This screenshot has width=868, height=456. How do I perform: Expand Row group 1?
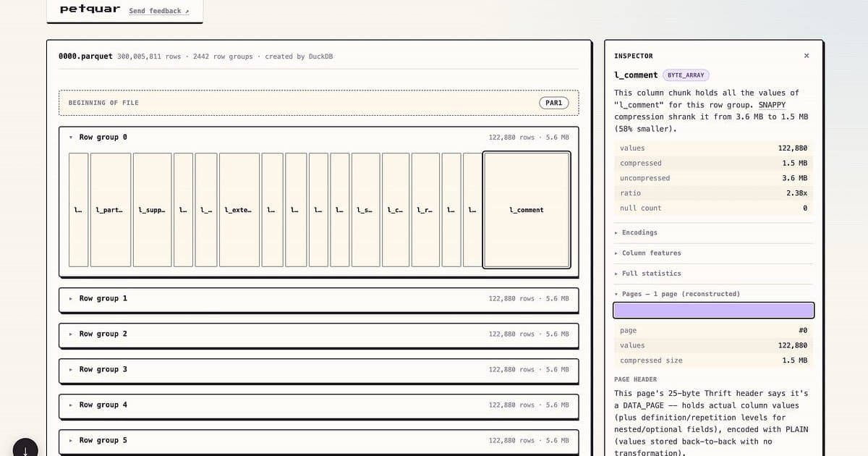coord(319,298)
